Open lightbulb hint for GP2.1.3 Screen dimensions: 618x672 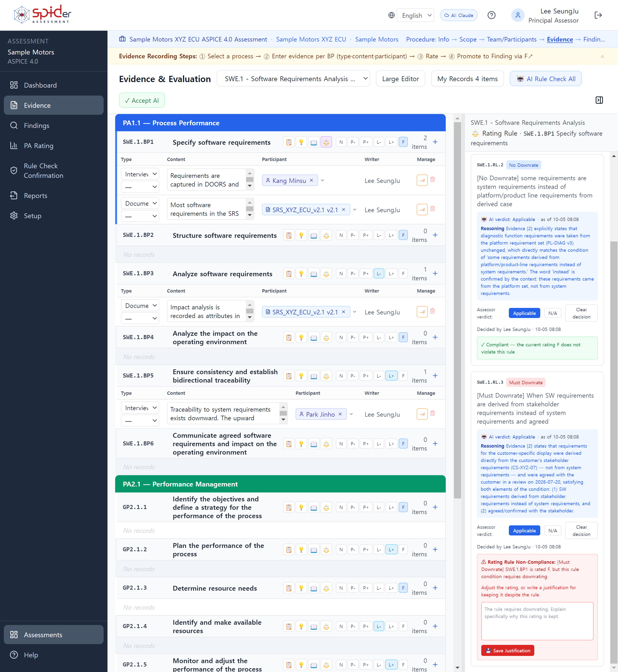coord(301,588)
